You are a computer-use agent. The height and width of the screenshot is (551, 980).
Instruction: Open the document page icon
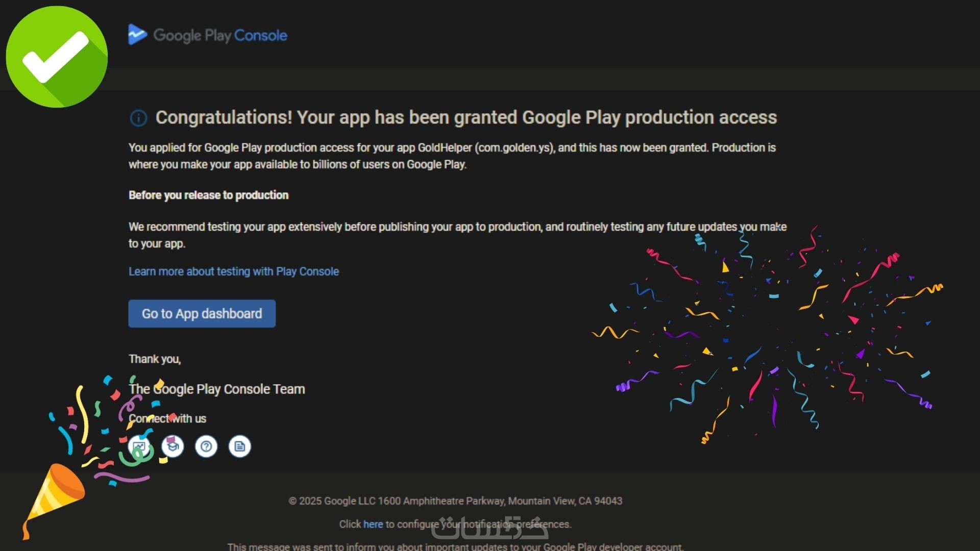240,447
